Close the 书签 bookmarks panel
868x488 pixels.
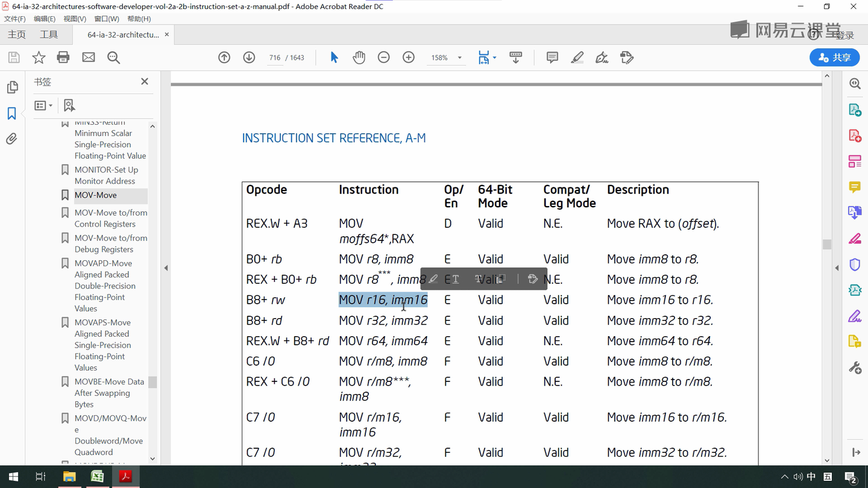point(145,81)
